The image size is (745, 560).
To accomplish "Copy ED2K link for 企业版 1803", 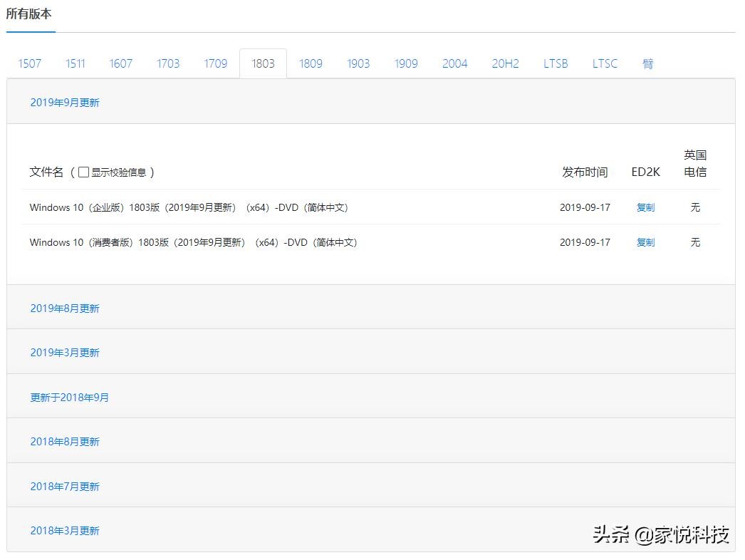I will point(645,207).
